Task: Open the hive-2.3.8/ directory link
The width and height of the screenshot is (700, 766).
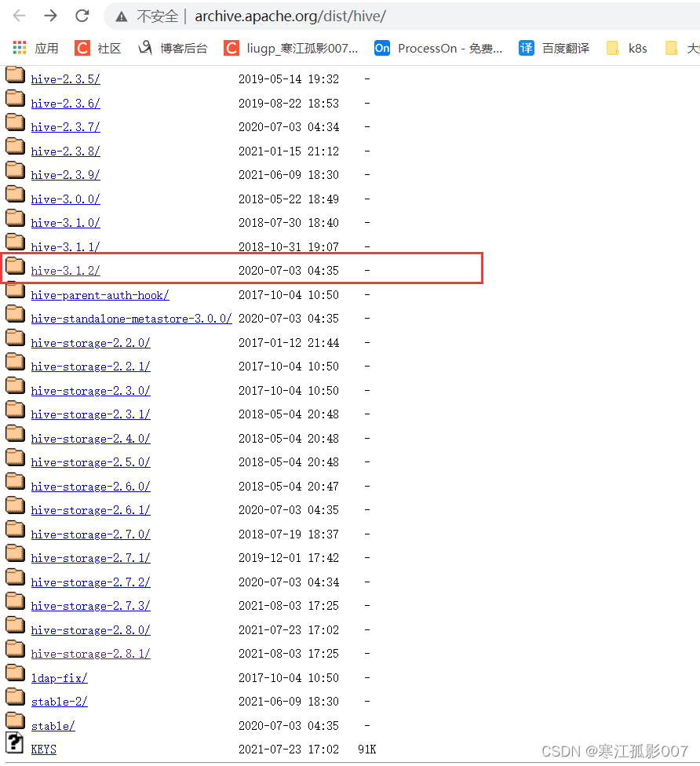Action: 65,151
